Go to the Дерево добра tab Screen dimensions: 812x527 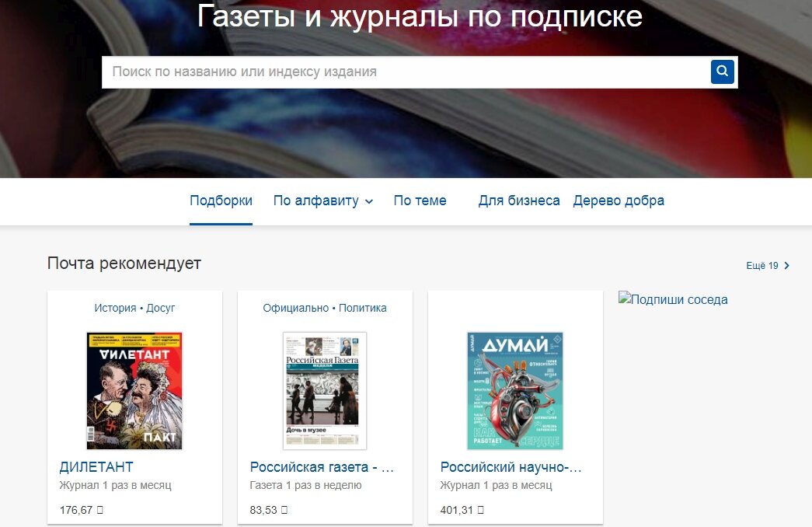619,201
